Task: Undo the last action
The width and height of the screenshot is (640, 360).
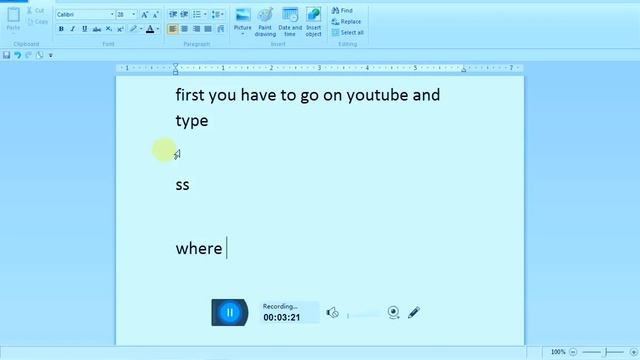Action: [x=18, y=55]
